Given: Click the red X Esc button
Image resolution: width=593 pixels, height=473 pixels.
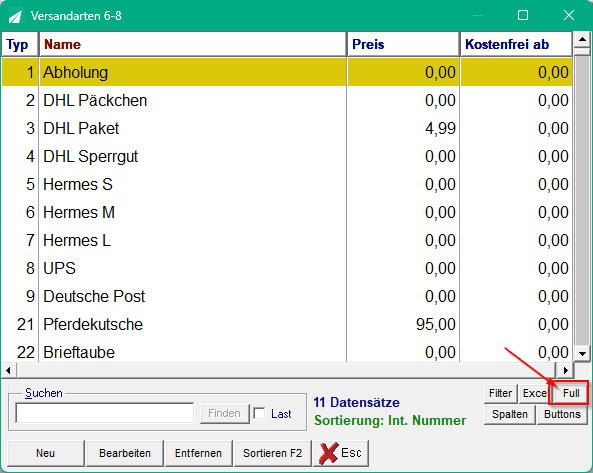Looking at the screenshot, I should click(341, 453).
